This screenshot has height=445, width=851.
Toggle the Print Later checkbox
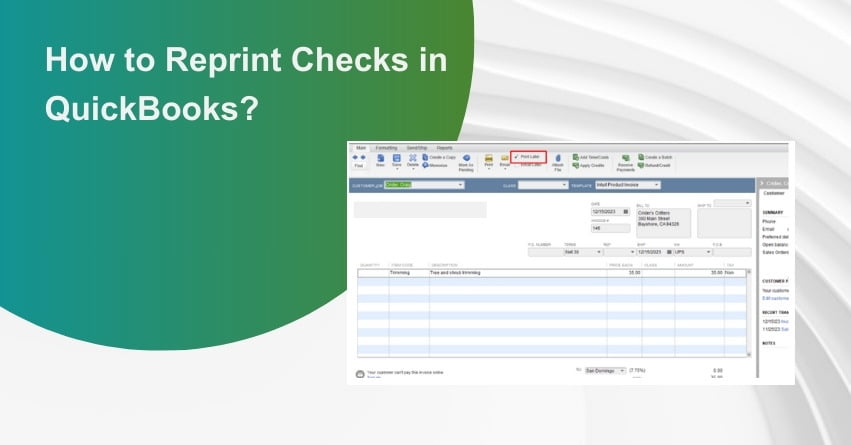[516, 157]
